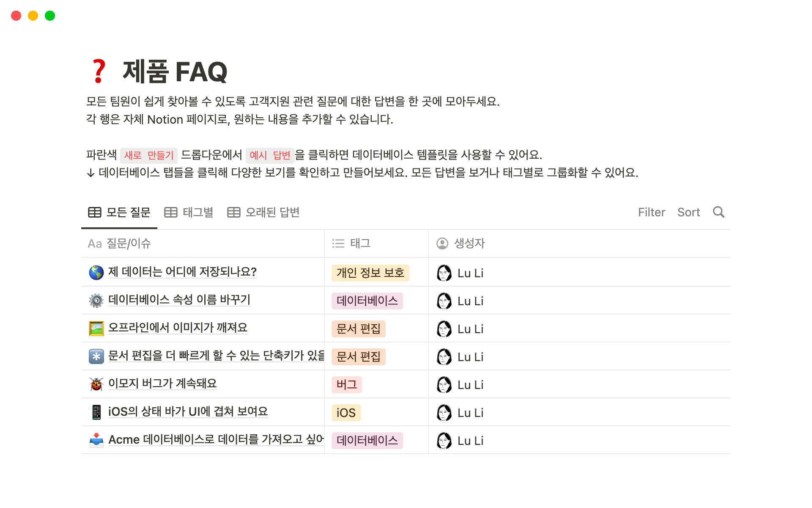This screenshot has width=812, height=508.
Task: Click the inbox tray icon for Acme row
Action: (96, 440)
